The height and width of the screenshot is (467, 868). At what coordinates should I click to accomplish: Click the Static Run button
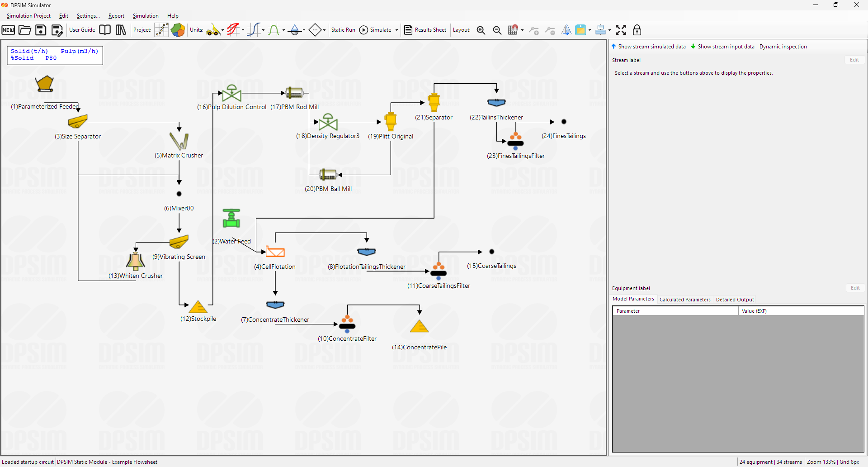click(x=343, y=30)
